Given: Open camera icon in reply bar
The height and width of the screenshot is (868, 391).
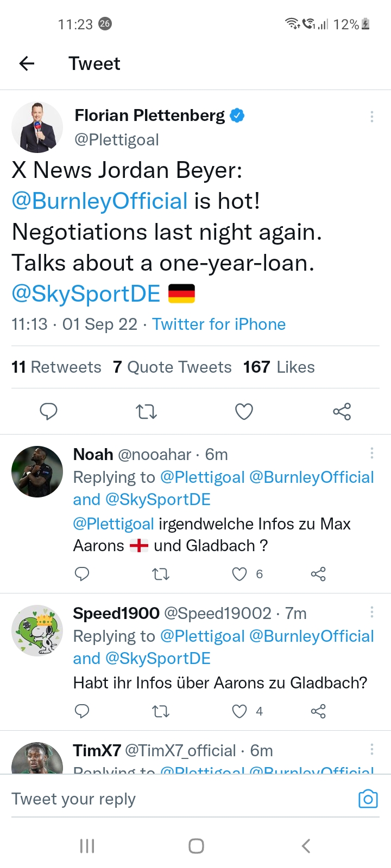Looking at the screenshot, I should pos(368,799).
